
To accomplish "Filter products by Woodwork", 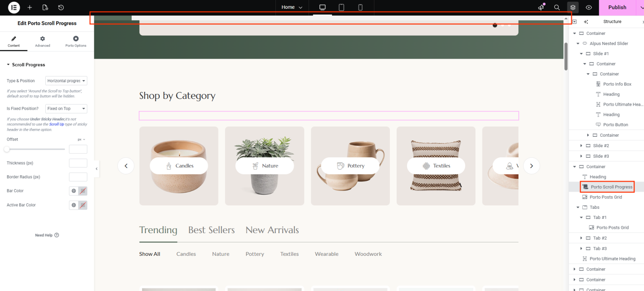I will [x=368, y=254].
